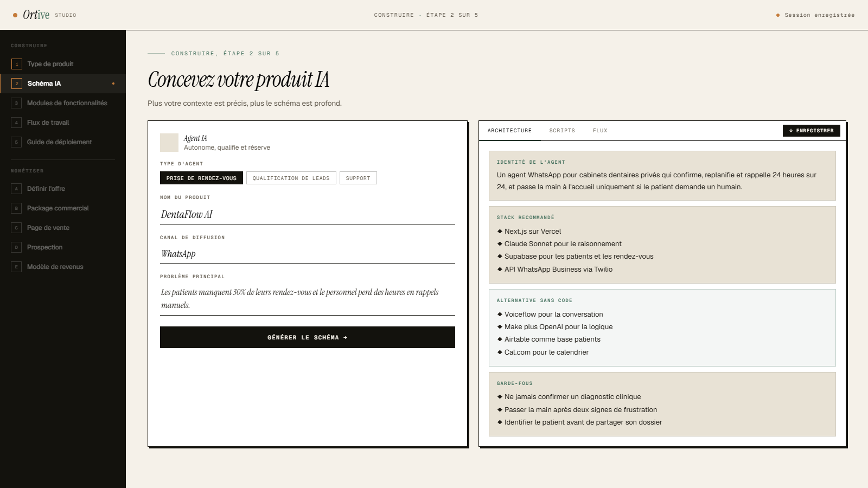
Task: Open the Flux tab
Action: point(600,131)
